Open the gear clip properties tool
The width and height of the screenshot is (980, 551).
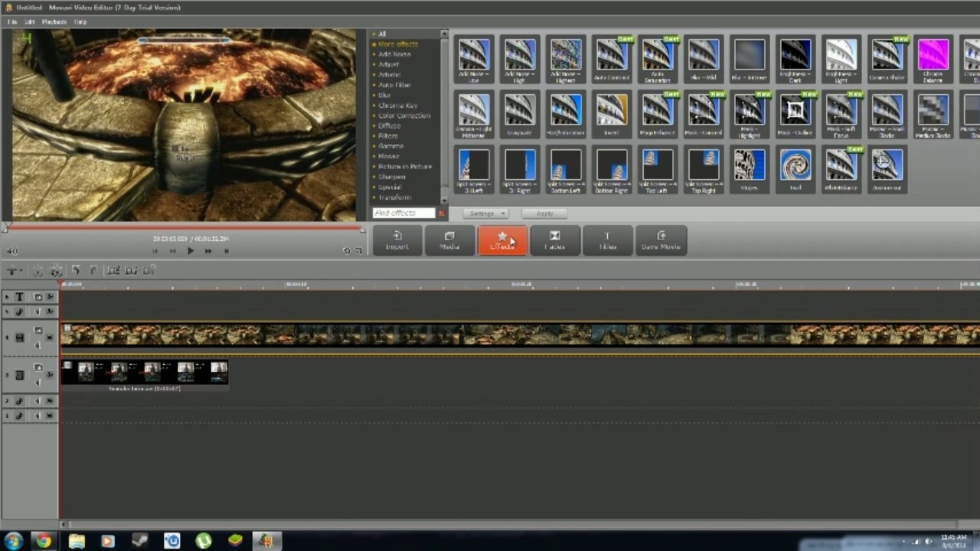point(56,270)
